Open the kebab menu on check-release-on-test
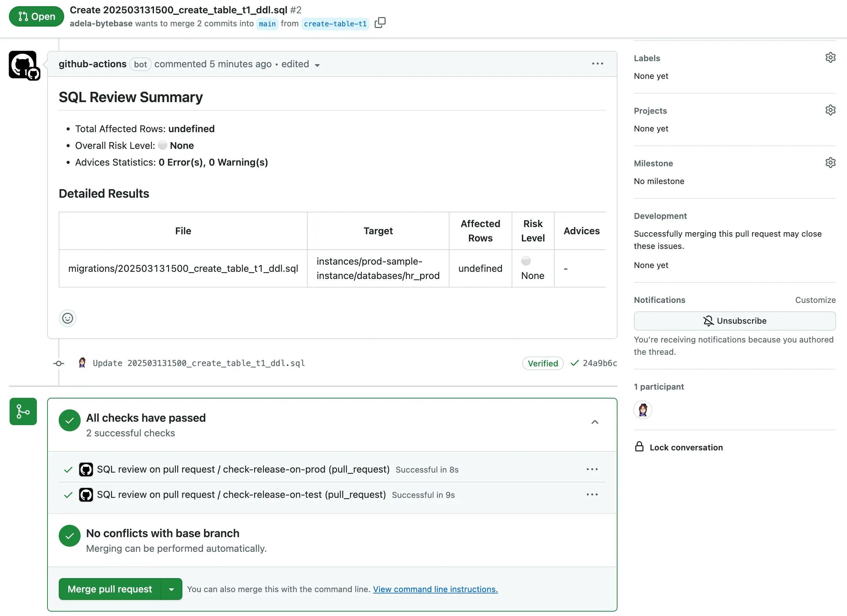 (x=592, y=494)
